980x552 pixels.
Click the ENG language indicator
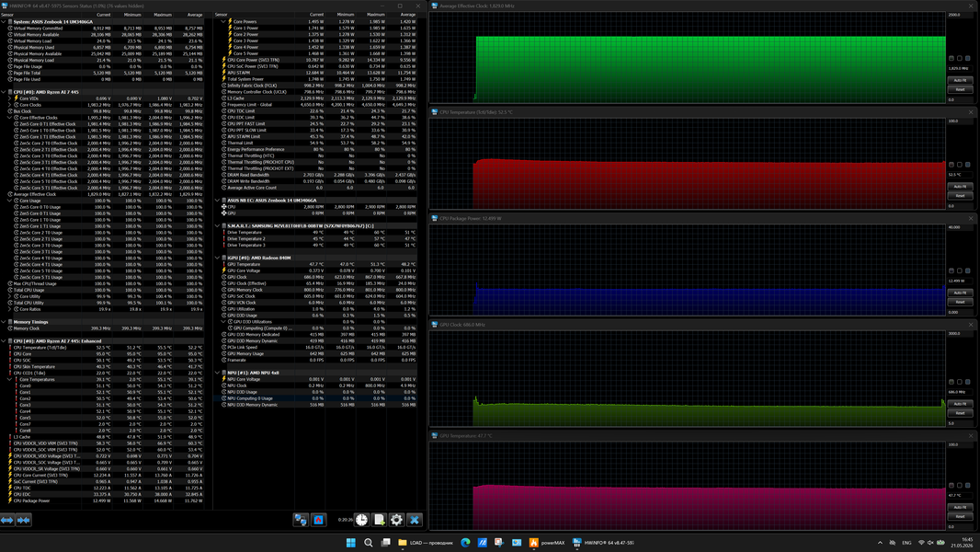[906, 543]
